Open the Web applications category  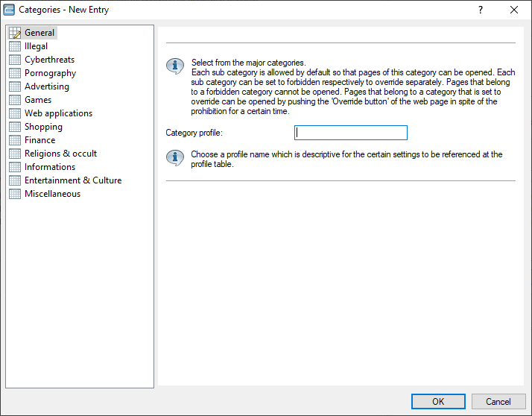point(58,113)
